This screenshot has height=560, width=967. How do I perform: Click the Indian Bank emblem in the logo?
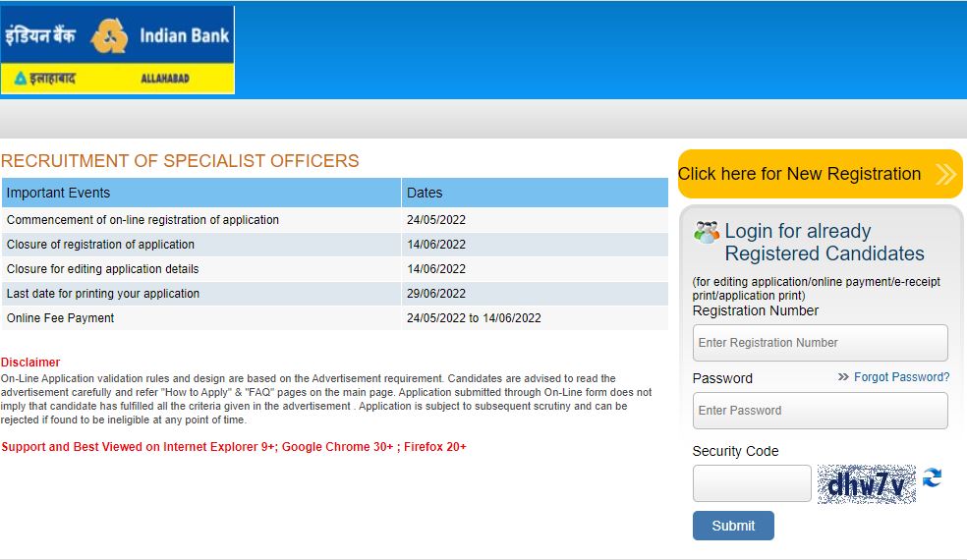[x=109, y=37]
